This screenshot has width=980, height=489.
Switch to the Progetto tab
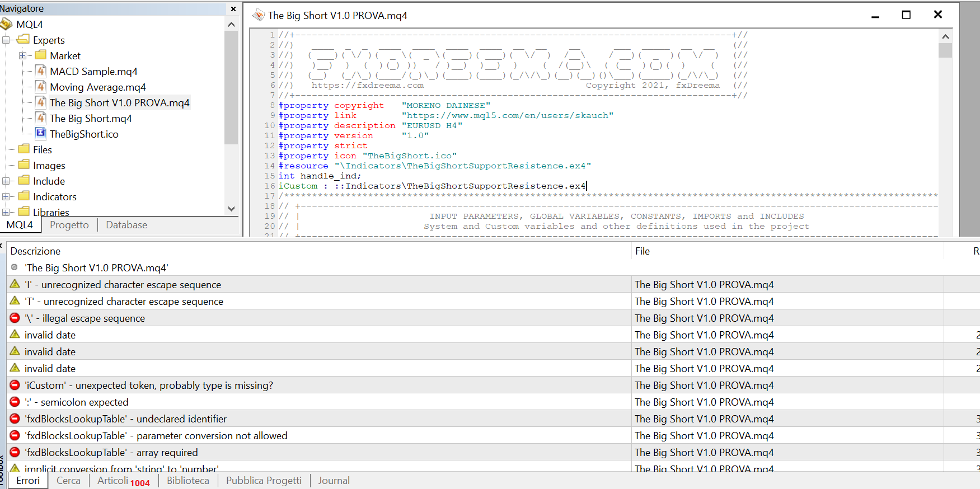pos(69,225)
